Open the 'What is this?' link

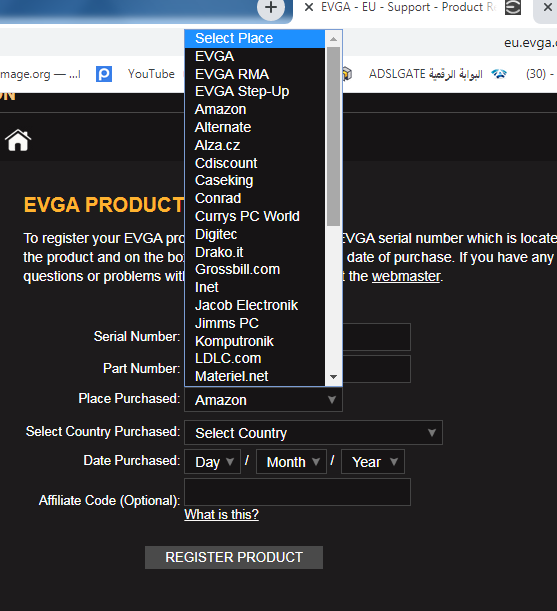pos(221,515)
